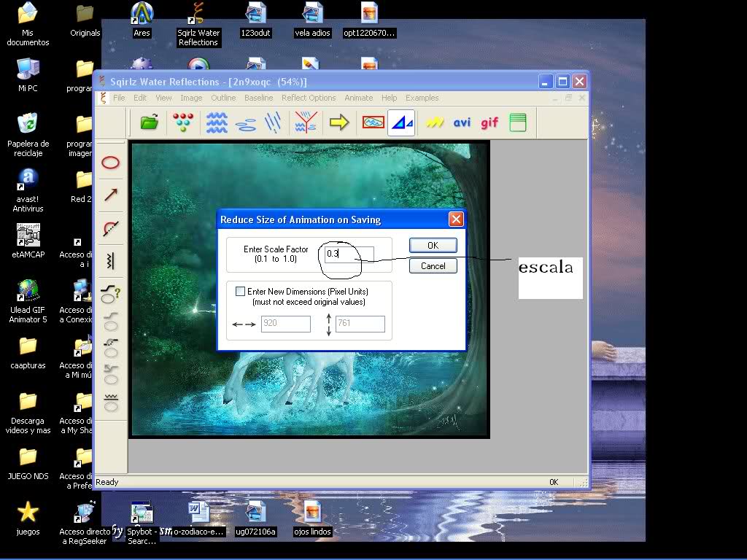Select the Ulead GIF Animator 5 shortcut
This screenshot has height=560, width=747.
tap(28, 301)
